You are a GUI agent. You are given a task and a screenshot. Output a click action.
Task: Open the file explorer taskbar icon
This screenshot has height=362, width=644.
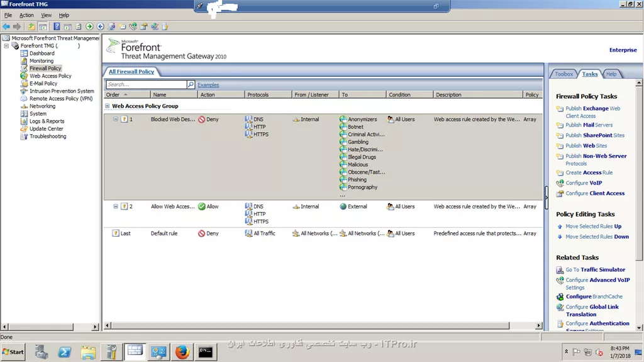coord(88,352)
